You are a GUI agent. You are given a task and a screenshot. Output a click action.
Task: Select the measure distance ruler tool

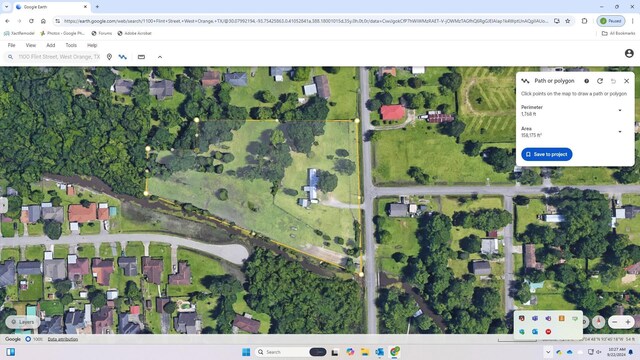click(x=141, y=57)
